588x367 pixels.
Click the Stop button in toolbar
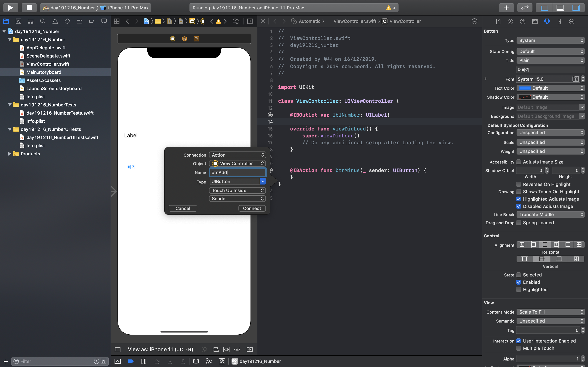click(x=29, y=8)
